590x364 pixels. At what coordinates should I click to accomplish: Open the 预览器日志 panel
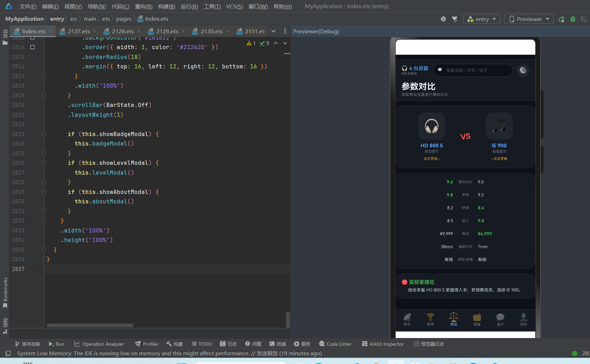[429, 344]
